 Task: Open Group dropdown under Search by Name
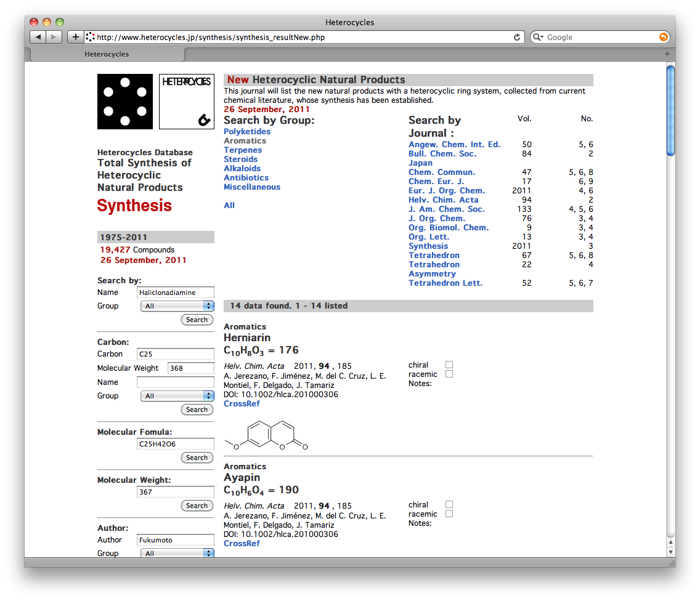[177, 306]
